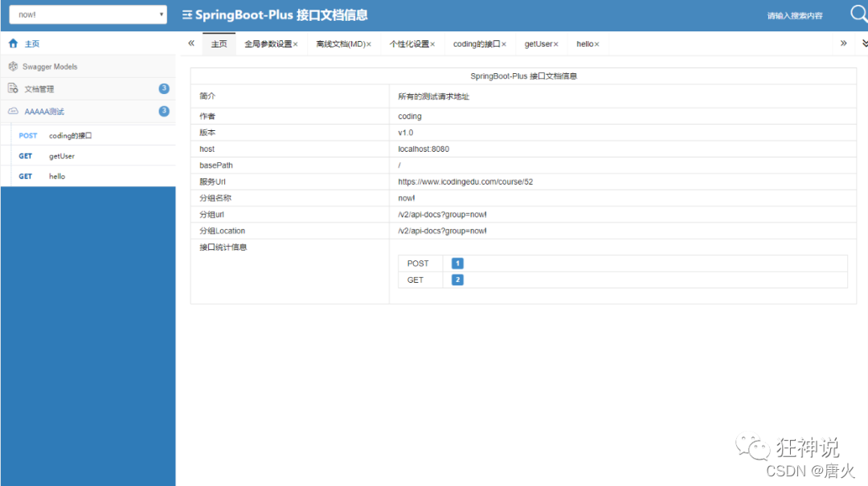Click the GET count badge 2
This screenshot has height=486, width=868.
tap(457, 280)
